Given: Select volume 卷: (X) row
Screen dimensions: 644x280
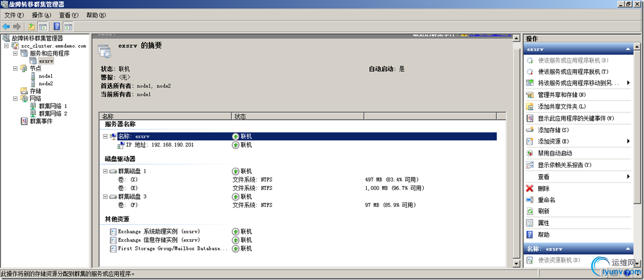Looking at the screenshot, I should (x=128, y=179).
